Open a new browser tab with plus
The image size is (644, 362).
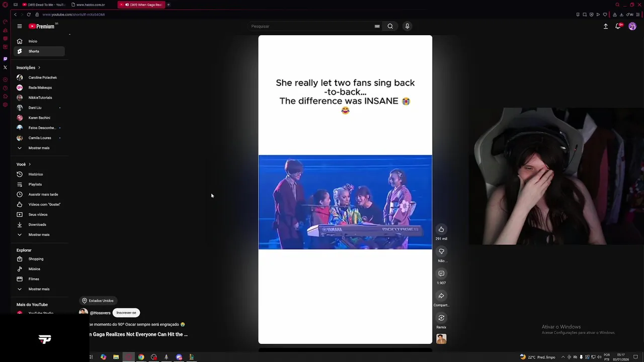point(169,5)
